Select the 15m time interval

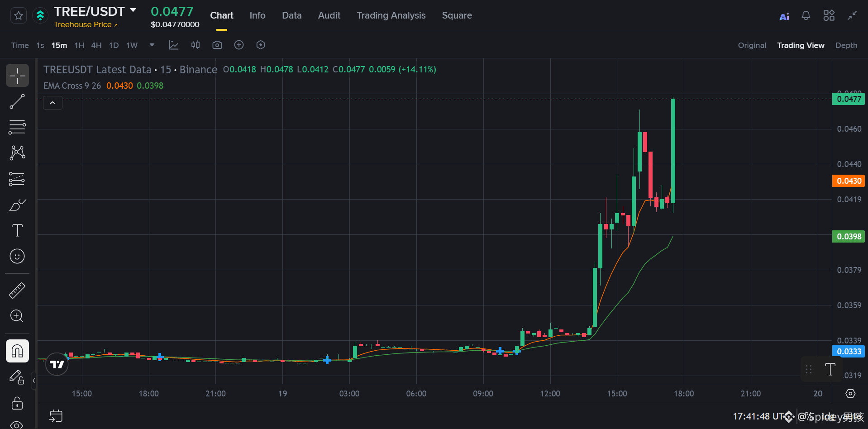pos(59,45)
